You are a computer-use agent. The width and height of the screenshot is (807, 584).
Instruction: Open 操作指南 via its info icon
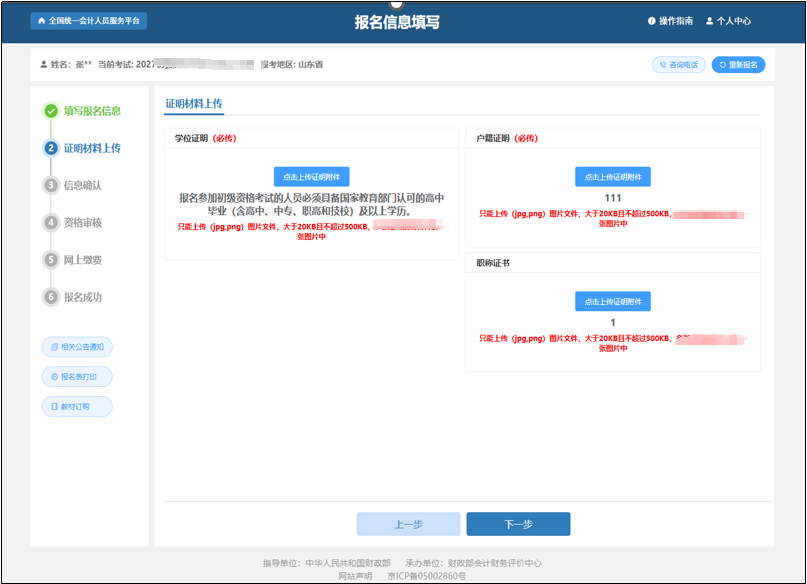652,20
